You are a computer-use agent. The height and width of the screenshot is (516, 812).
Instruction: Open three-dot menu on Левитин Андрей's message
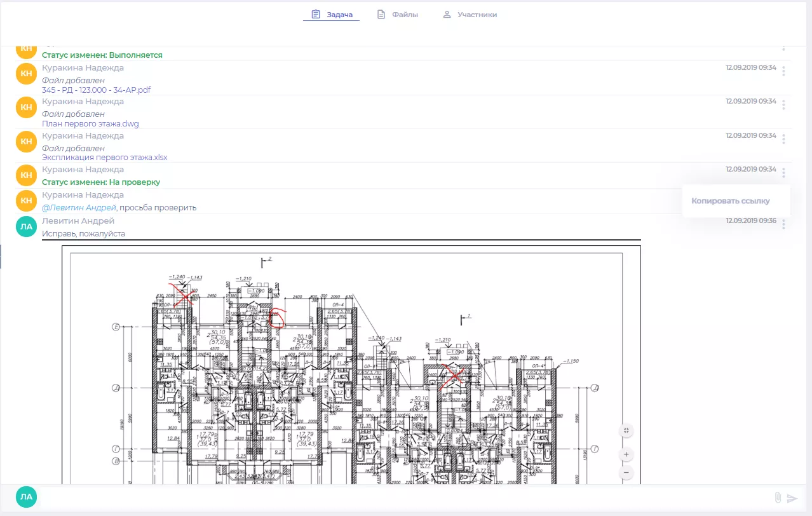tap(783, 224)
